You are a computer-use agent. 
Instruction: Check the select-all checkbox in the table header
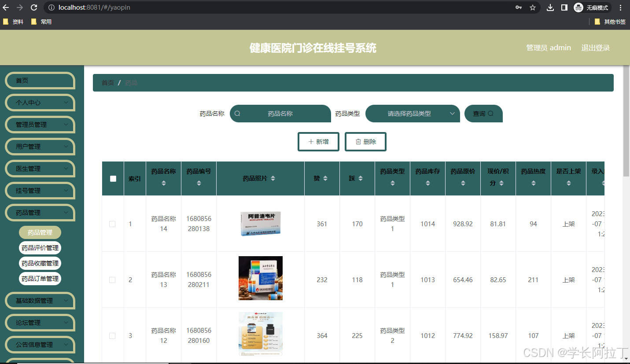click(x=113, y=178)
